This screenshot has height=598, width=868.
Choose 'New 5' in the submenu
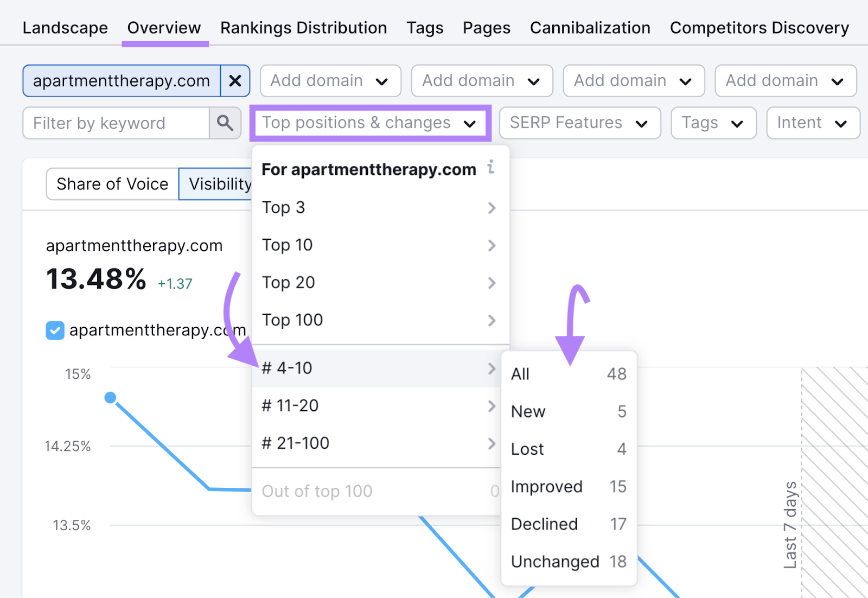569,411
